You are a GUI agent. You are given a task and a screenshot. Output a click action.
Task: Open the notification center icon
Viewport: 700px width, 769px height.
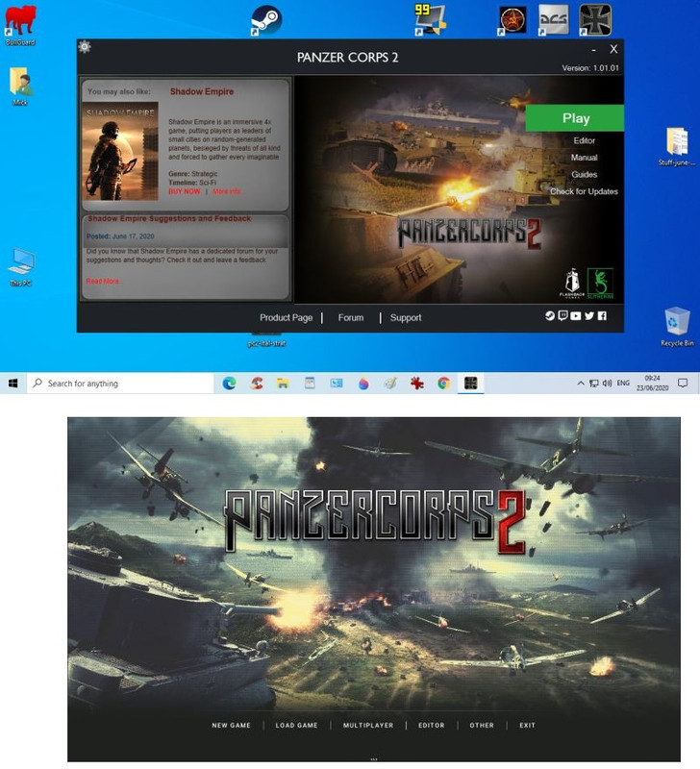(x=683, y=384)
